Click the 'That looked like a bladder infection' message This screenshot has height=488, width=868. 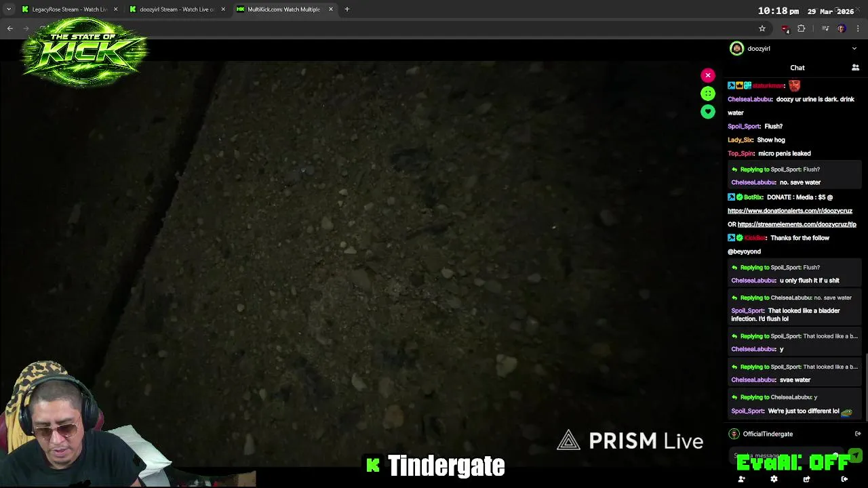(785, 314)
